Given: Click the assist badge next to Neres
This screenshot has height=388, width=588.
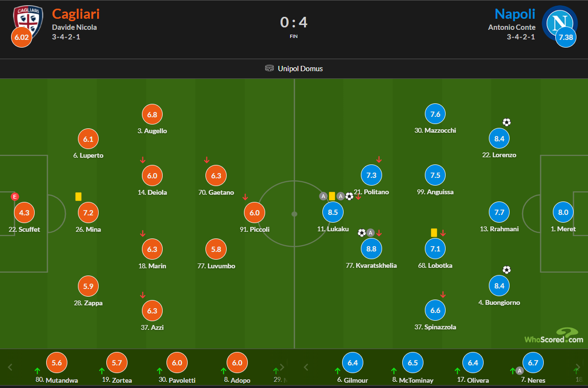Looking at the screenshot, I should (520, 371).
